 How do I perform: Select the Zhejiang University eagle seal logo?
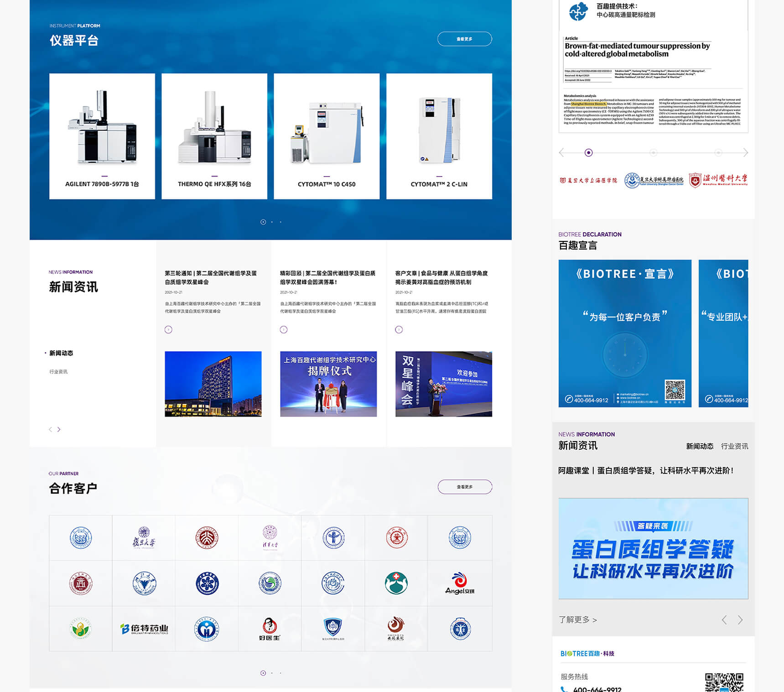pyautogui.click(x=144, y=583)
